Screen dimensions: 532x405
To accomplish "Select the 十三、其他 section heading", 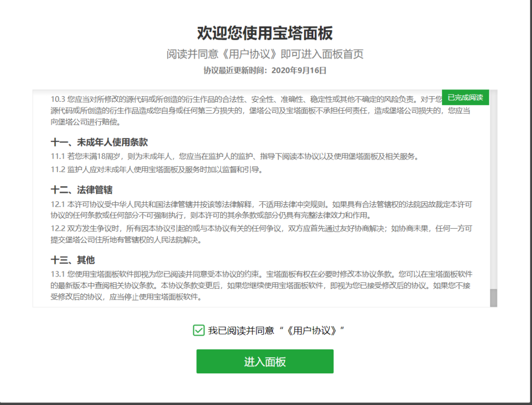I will coord(73,260).
